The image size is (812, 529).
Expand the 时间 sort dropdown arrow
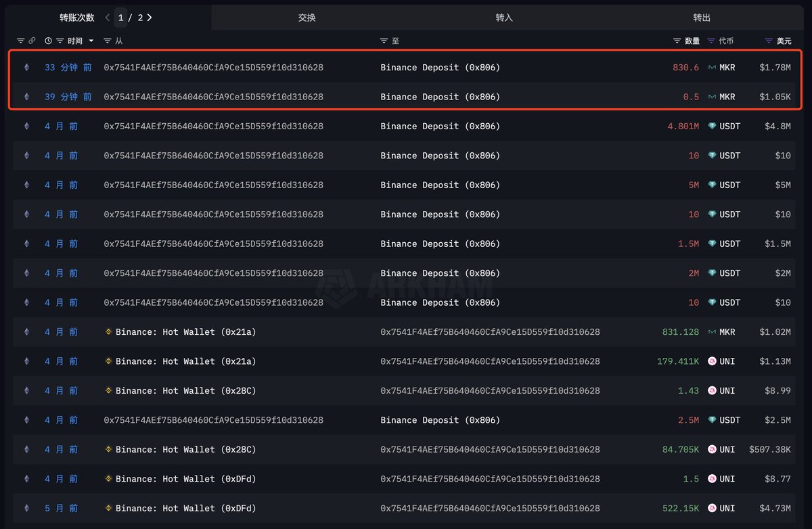(x=91, y=41)
